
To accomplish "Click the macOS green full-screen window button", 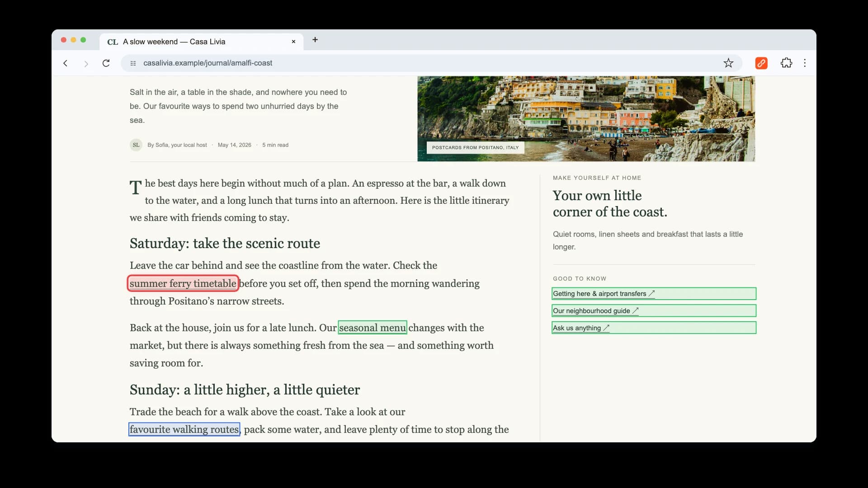I will click(x=83, y=40).
